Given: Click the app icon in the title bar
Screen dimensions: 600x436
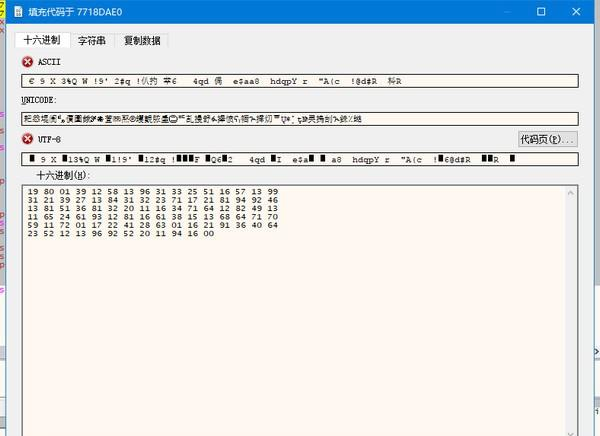Looking at the screenshot, I should [18, 11].
